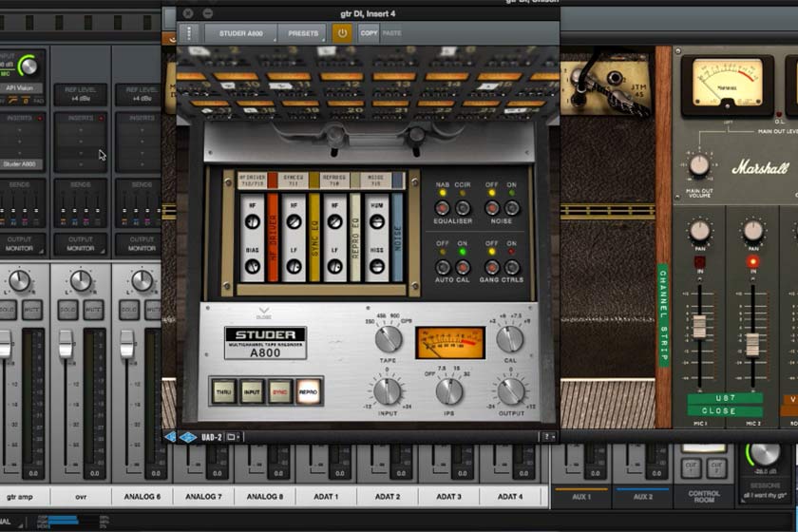Image resolution: width=798 pixels, height=532 pixels.
Task: Click the IPS tape speed knob
Action: 448,391
